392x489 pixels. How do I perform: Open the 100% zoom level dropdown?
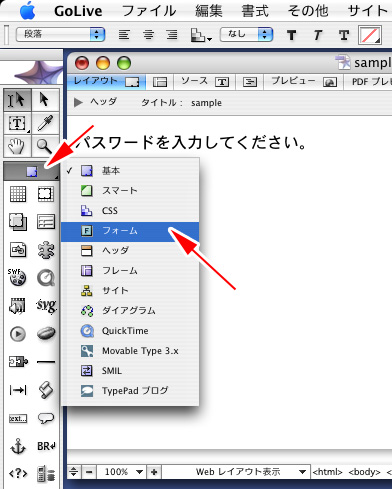(x=122, y=472)
